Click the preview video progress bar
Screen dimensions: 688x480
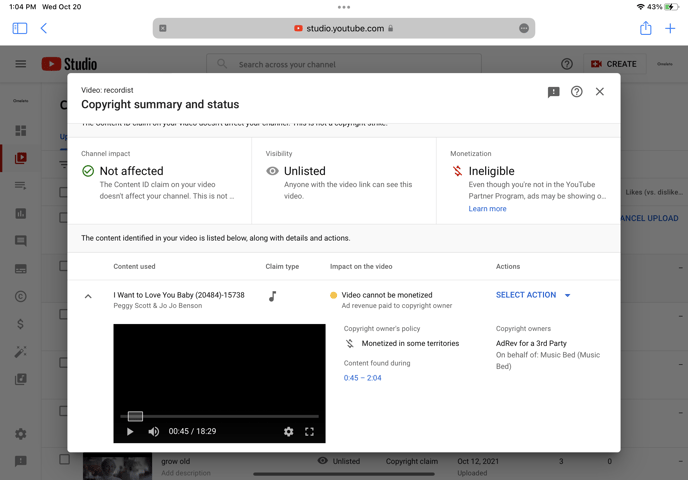[219, 416]
